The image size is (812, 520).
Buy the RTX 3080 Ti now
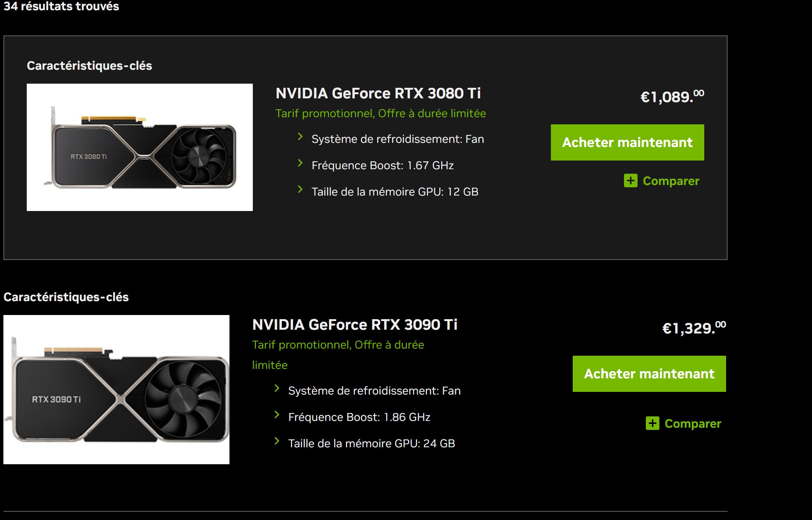[x=627, y=142]
